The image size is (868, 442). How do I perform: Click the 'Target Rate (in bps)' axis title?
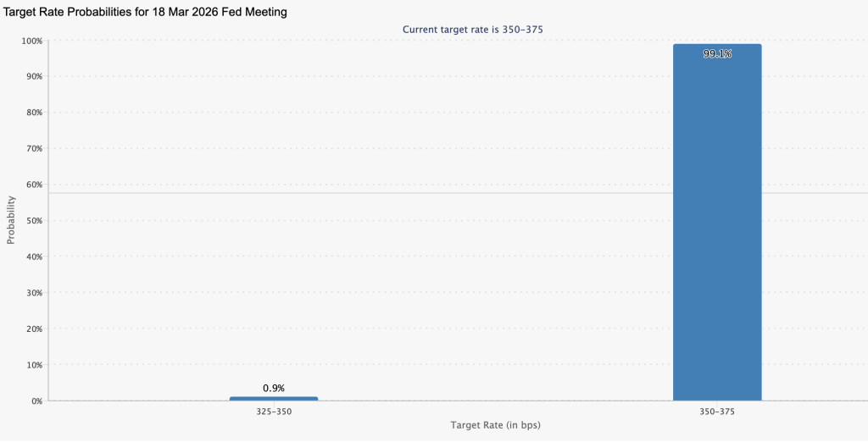click(495, 424)
